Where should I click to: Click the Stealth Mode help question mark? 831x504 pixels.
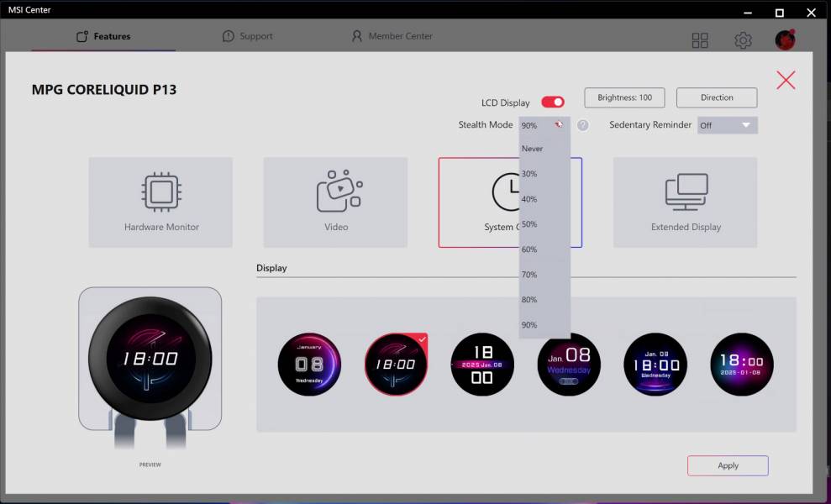click(582, 125)
